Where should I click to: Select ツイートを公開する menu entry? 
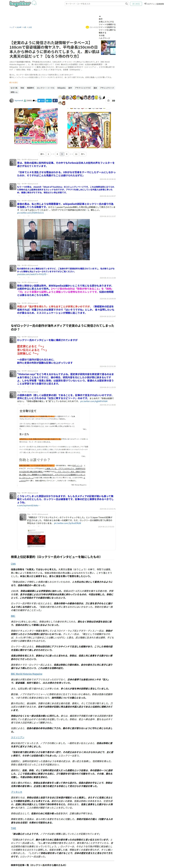coord(107,30)
